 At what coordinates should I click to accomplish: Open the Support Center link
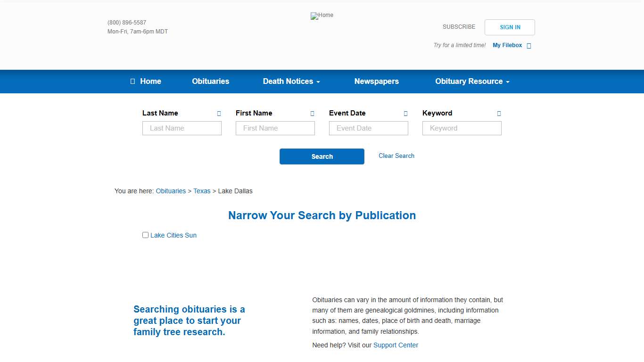[396, 345]
